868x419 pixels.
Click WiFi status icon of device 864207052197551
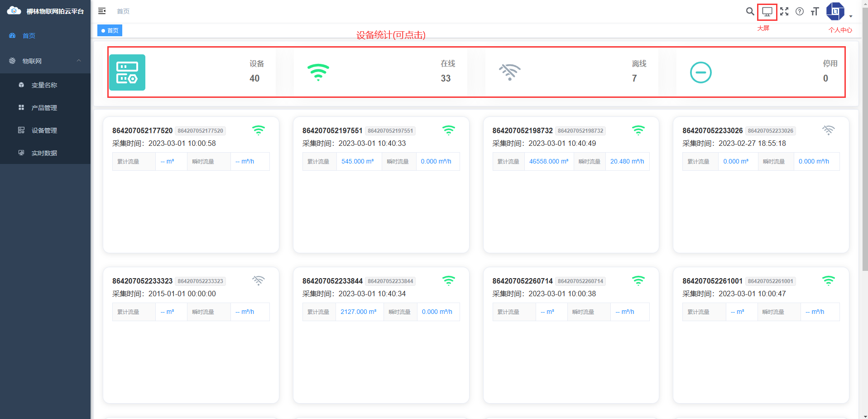[448, 130]
